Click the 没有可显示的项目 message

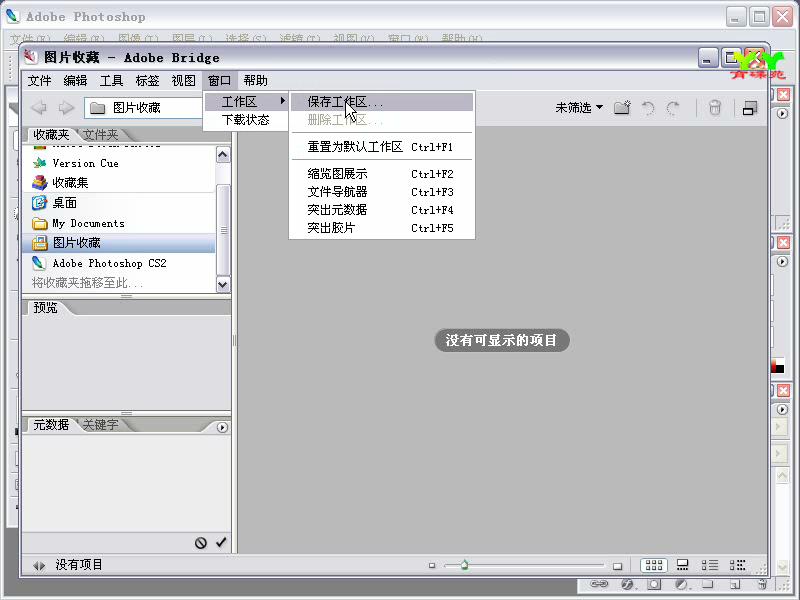tap(502, 340)
